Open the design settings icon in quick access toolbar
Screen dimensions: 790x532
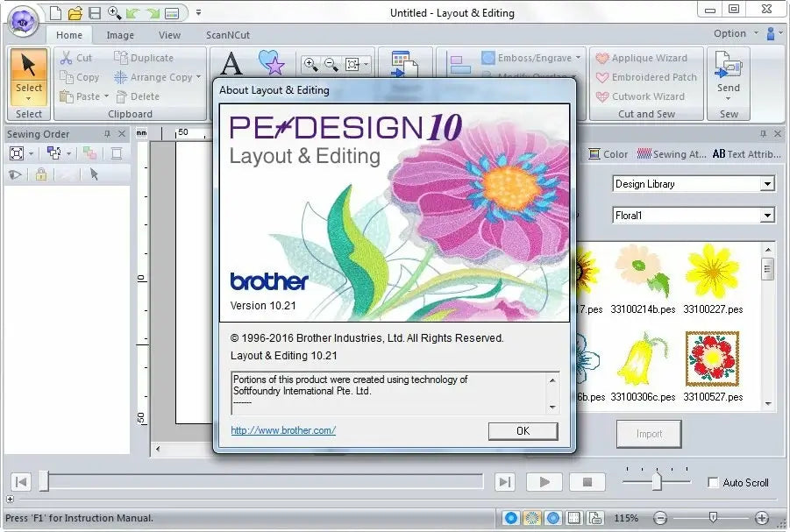pyautogui.click(x=172, y=13)
